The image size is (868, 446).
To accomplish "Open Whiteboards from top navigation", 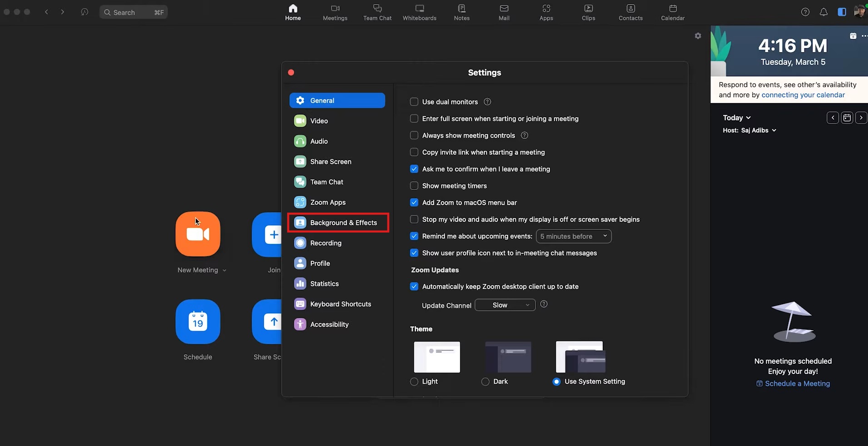I will click(419, 12).
